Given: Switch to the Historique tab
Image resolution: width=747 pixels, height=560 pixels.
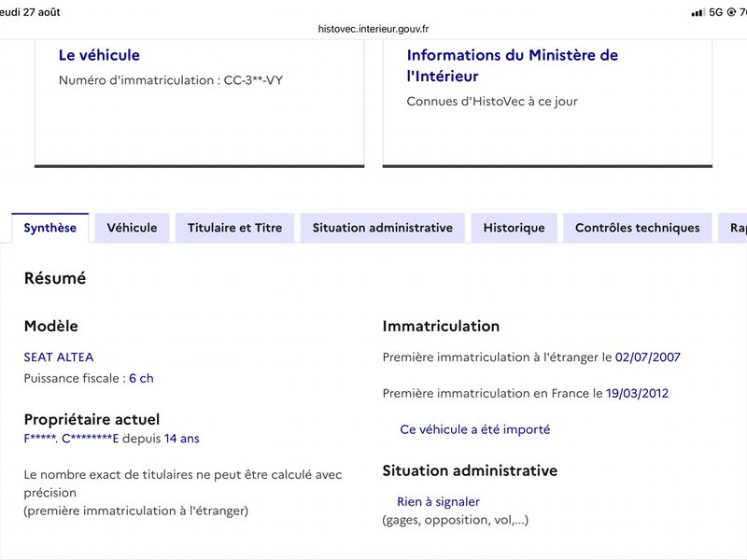Looking at the screenshot, I should pos(514,228).
